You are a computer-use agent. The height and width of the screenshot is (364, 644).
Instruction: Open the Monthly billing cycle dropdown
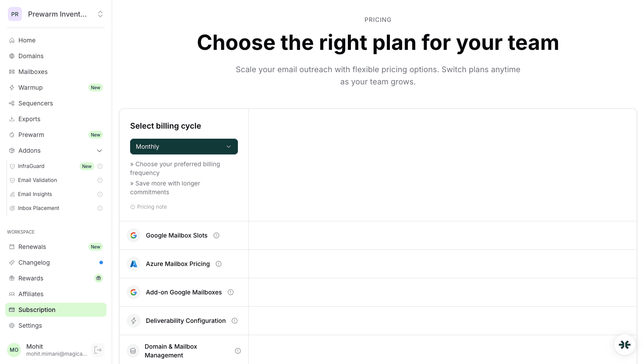coord(184,147)
